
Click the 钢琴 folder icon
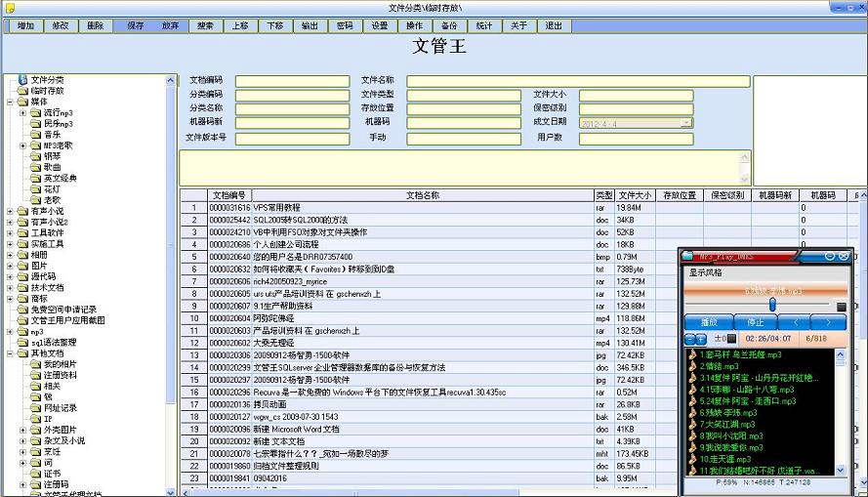click(35, 156)
